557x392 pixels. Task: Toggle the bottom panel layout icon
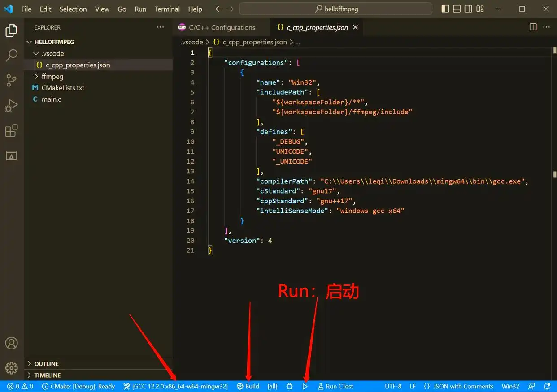(457, 9)
